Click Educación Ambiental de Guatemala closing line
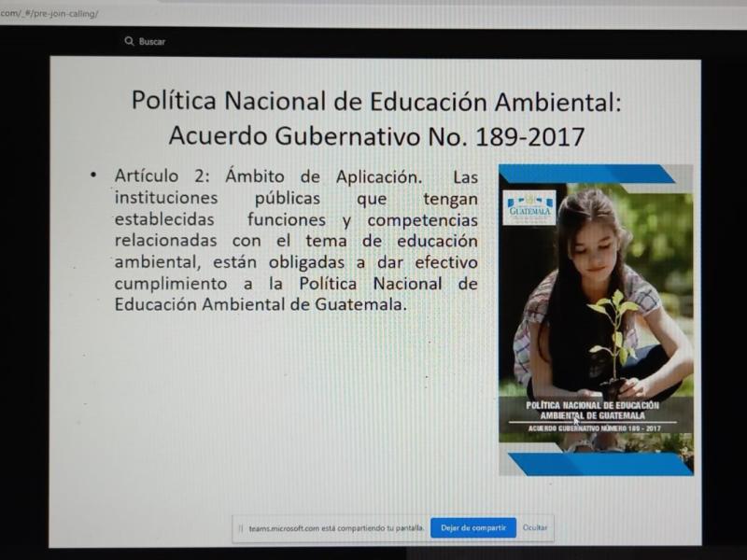 coord(261,304)
